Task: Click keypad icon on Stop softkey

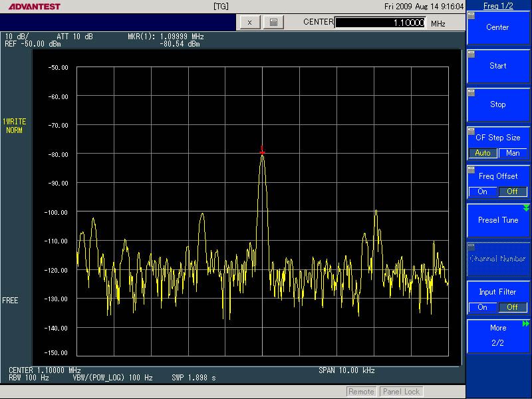Action: tap(471, 93)
